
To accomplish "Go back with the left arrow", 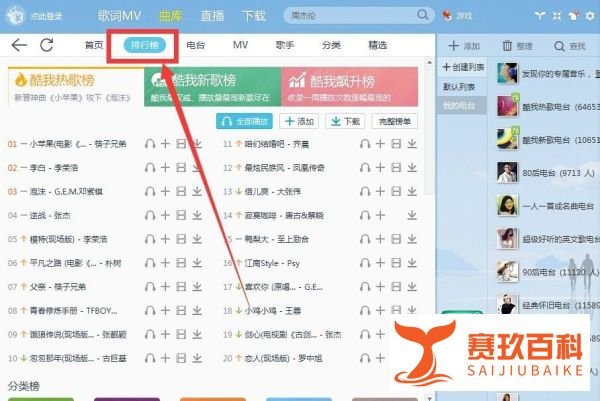I will pos(19,45).
